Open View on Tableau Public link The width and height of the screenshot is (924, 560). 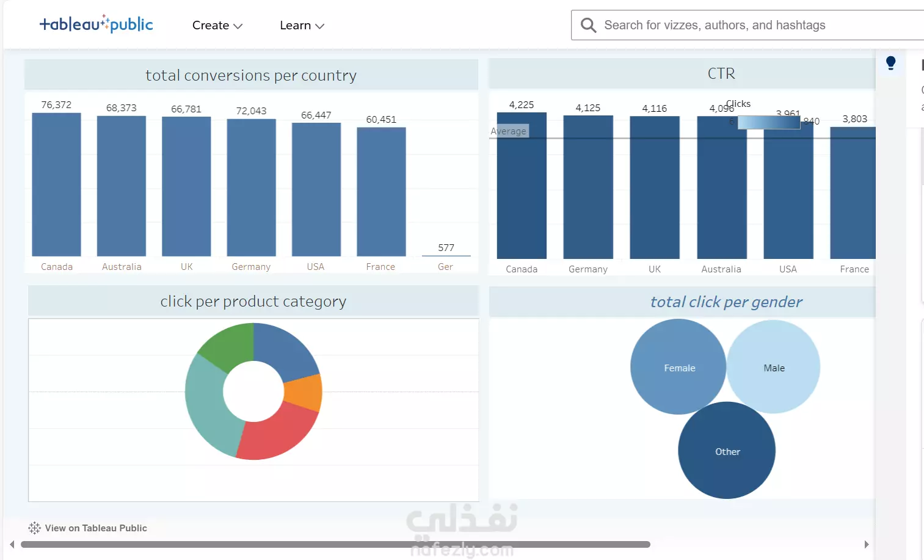(96, 528)
